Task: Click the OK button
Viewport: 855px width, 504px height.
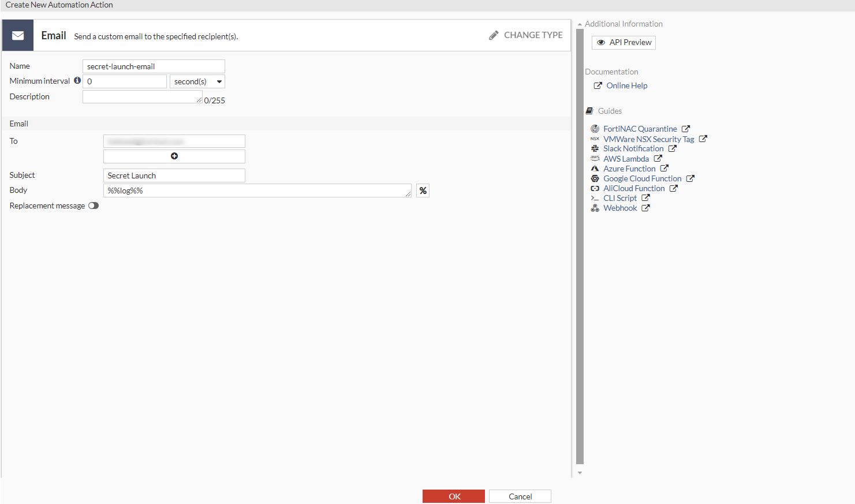Action: [x=454, y=496]
